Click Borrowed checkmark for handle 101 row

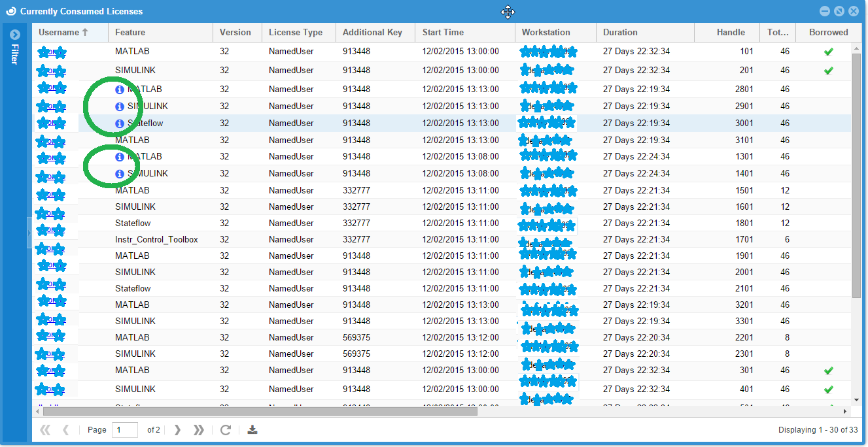pos(828,52)
